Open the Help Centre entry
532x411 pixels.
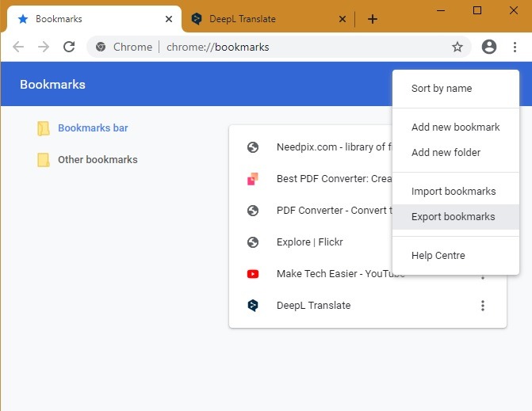(456, 256)
